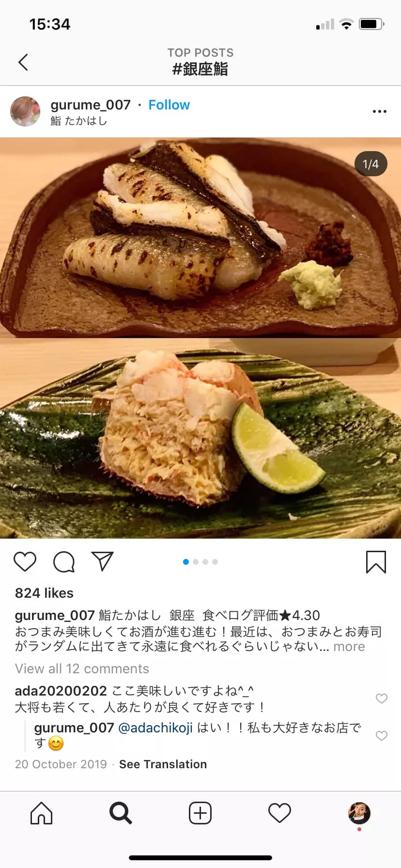Like ada20200202's comment with the small heart

coord(382,698)
